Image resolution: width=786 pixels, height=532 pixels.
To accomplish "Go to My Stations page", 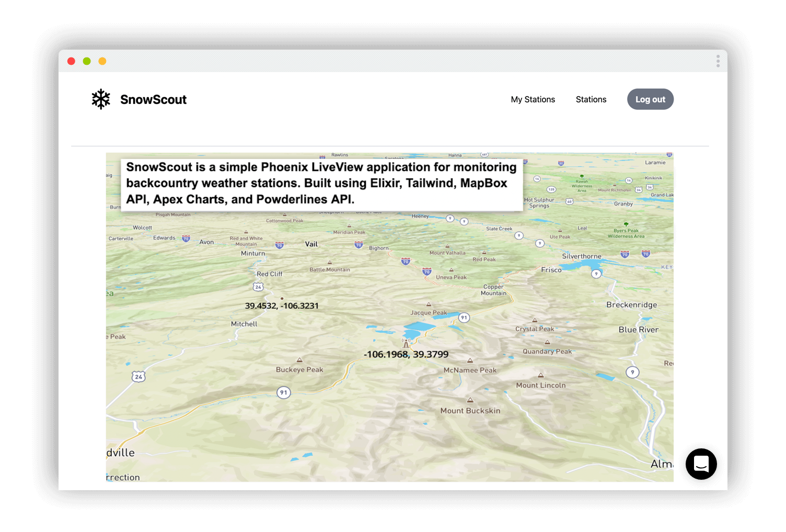I will 533,99.
